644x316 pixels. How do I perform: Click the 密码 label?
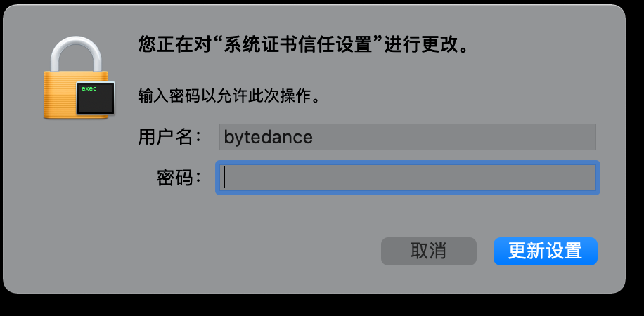click(179, 178)
